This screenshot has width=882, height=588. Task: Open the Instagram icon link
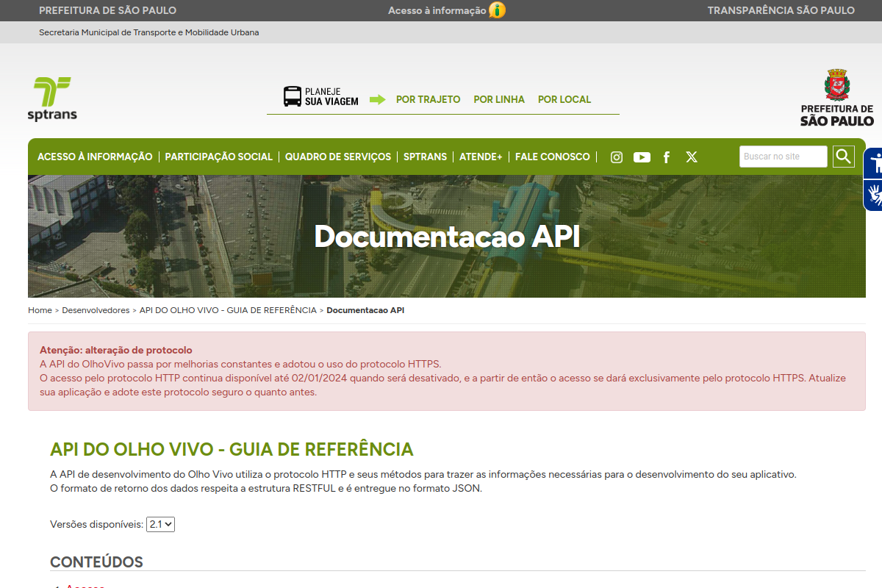tap(617, 157)
